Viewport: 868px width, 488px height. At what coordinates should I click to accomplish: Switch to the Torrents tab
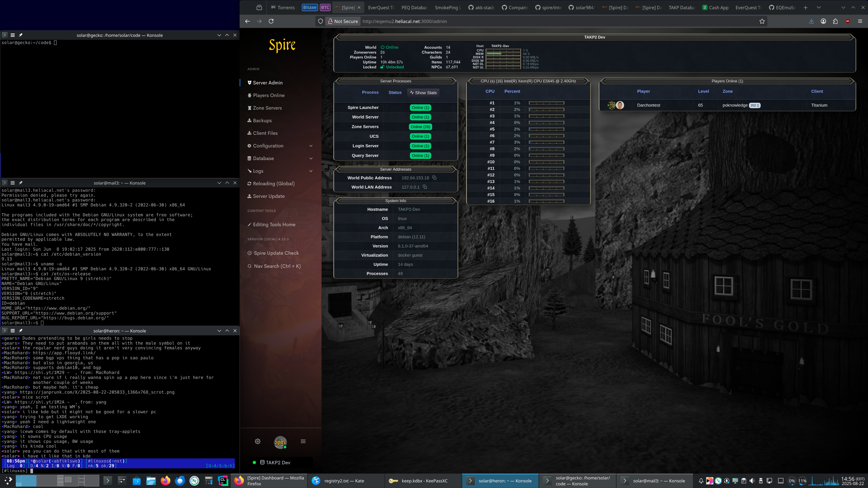(x=283, y=7)
